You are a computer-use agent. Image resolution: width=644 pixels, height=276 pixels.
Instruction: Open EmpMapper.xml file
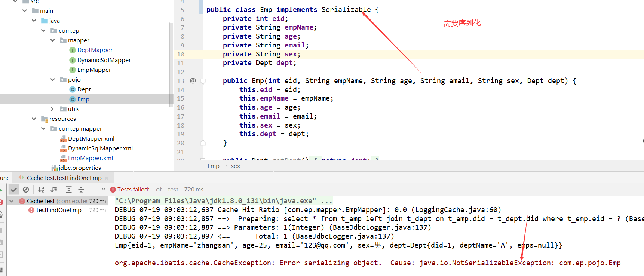(91, 158)
